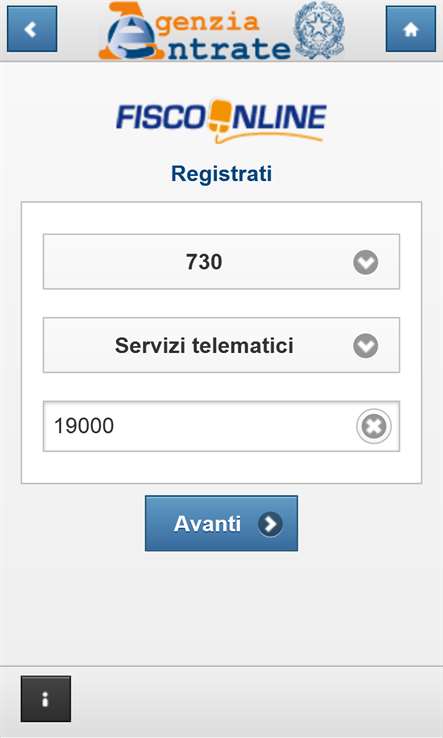Clear the 19000 field with X icon
443x738 pixels.
pos(374,426)
